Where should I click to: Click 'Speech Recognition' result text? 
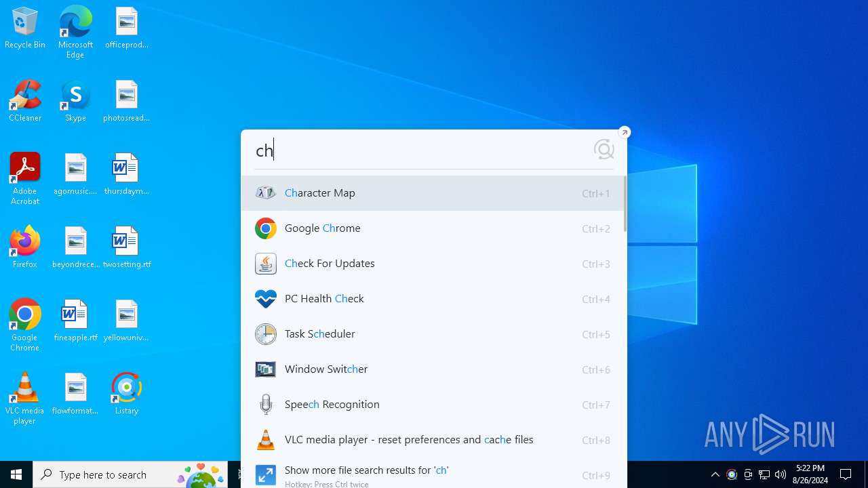[332, 405]
